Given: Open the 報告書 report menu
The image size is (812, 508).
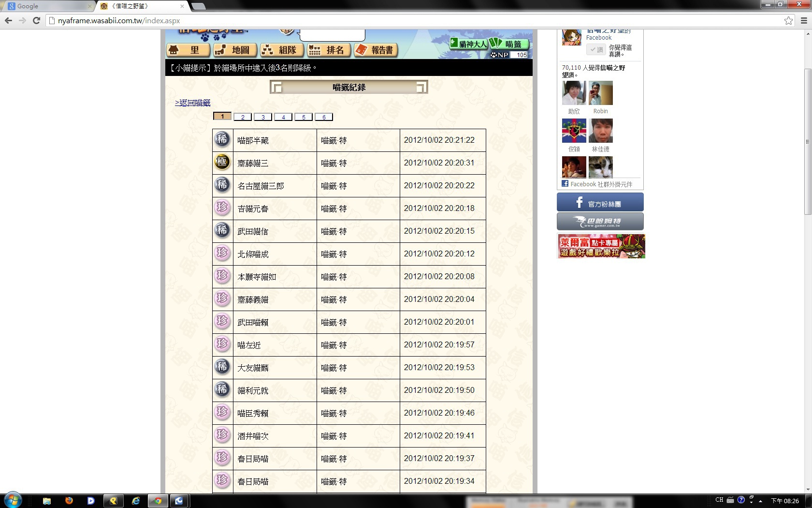Looking at the screenshot, I should tap(376, 50).
